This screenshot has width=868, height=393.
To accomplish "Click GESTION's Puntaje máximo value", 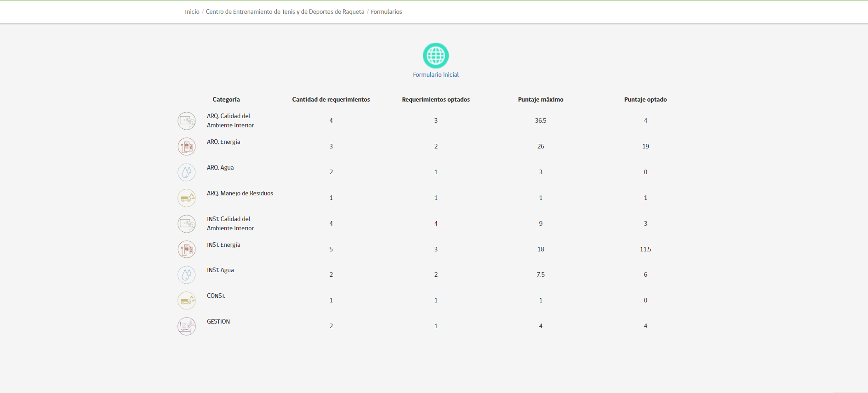I will tap(541, 326).
